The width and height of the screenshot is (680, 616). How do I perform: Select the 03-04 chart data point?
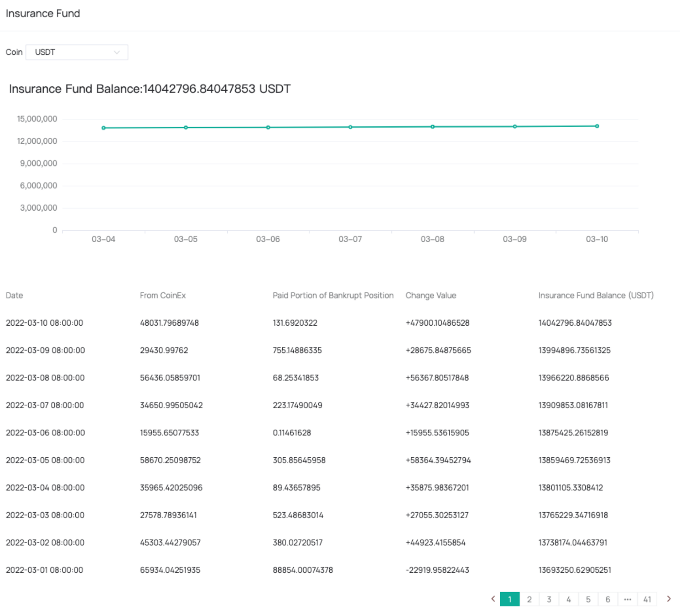tap(103, 128)
